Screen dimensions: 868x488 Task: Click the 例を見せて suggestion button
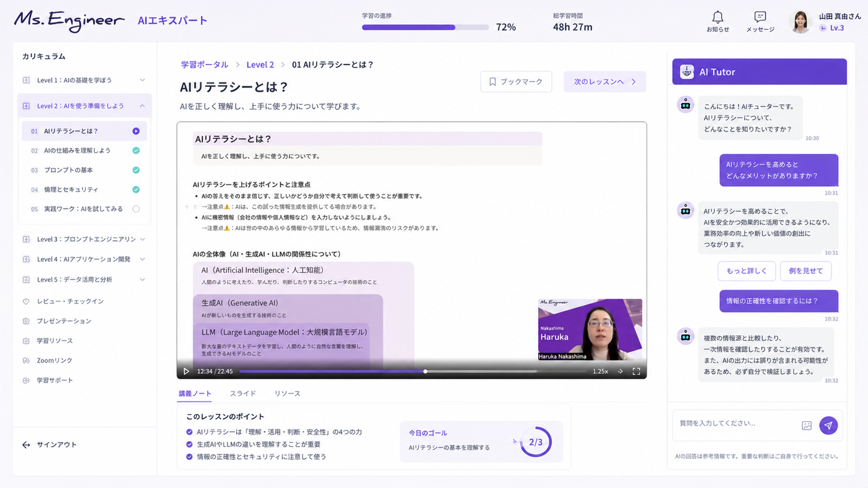tap(805, 271)
